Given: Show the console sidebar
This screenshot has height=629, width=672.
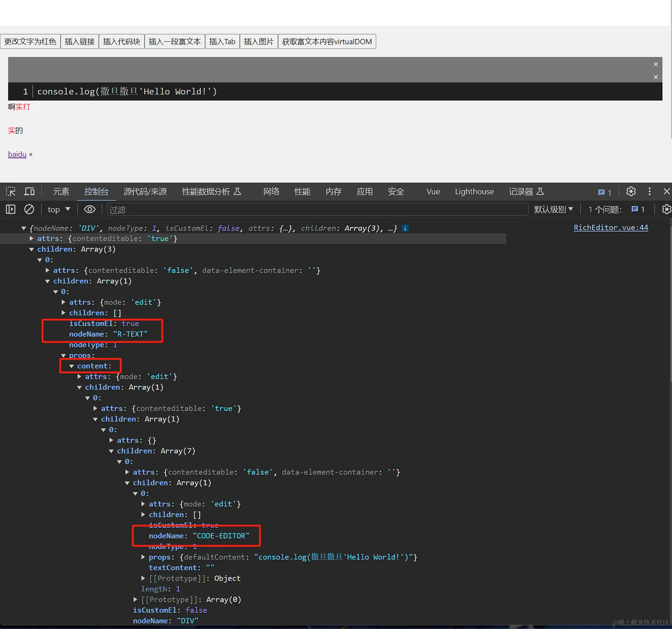Looking at the screenshot, I should click(11, 210).
